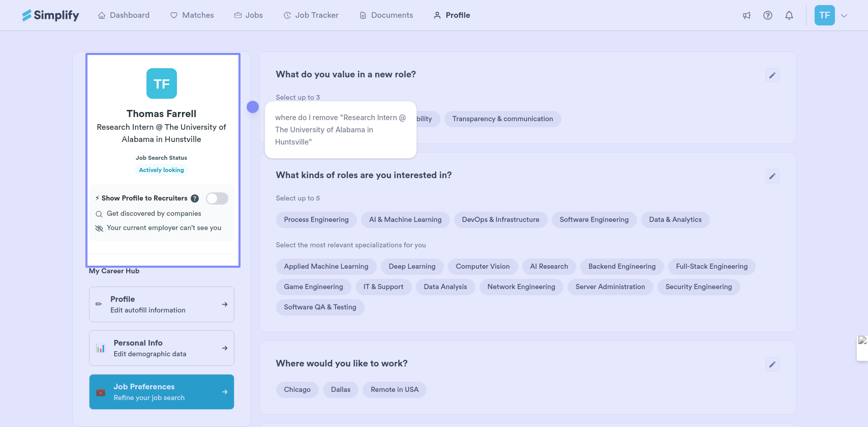Select the Remote in USA location chip
Screen dimensions: 868x427
point(395,390)
